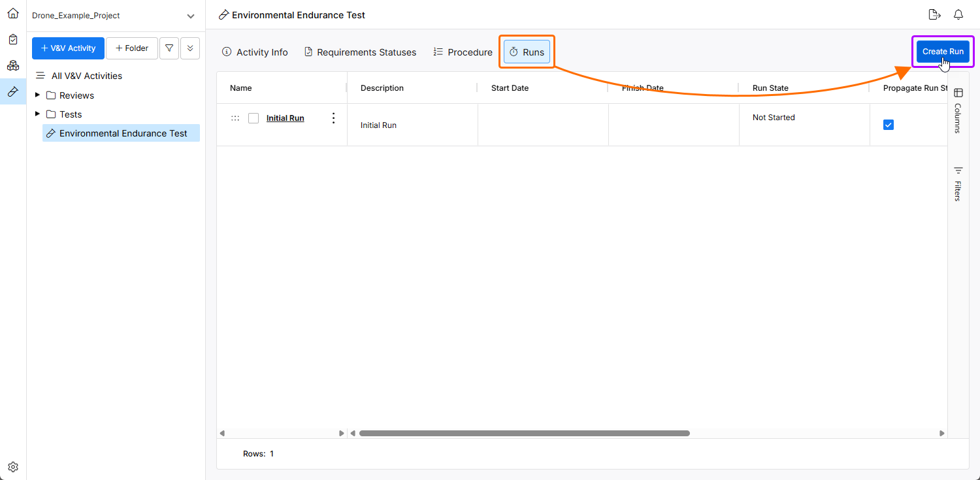Click the export icon beside bell
The height and width of the screenshot is (480, 980).
click(934, 14)
